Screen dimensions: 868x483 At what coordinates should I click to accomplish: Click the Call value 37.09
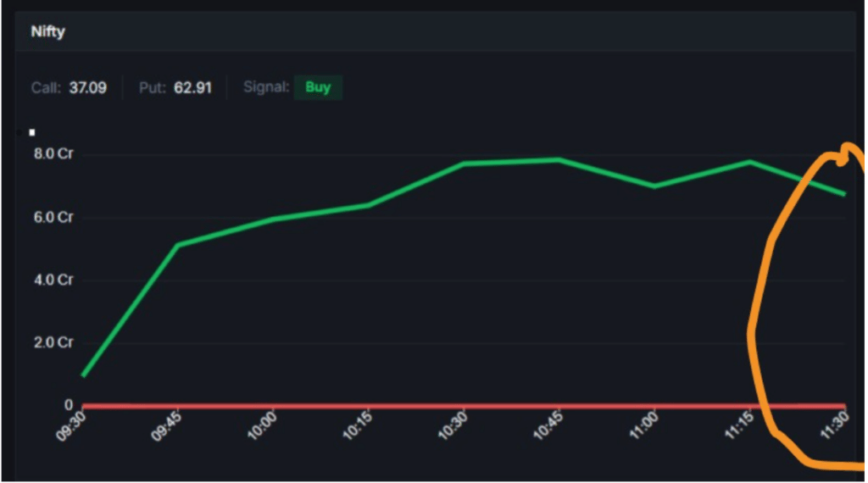[x=87, y=87]
